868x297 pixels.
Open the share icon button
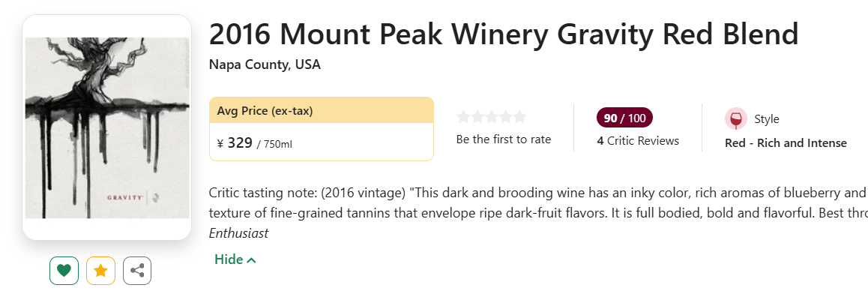pos(137,271)
